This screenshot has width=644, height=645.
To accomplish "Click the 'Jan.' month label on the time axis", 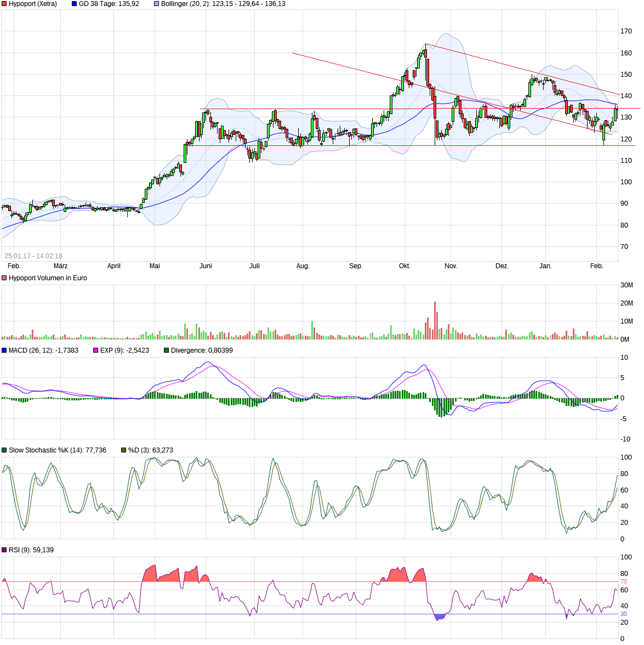I will pos(545,266).
